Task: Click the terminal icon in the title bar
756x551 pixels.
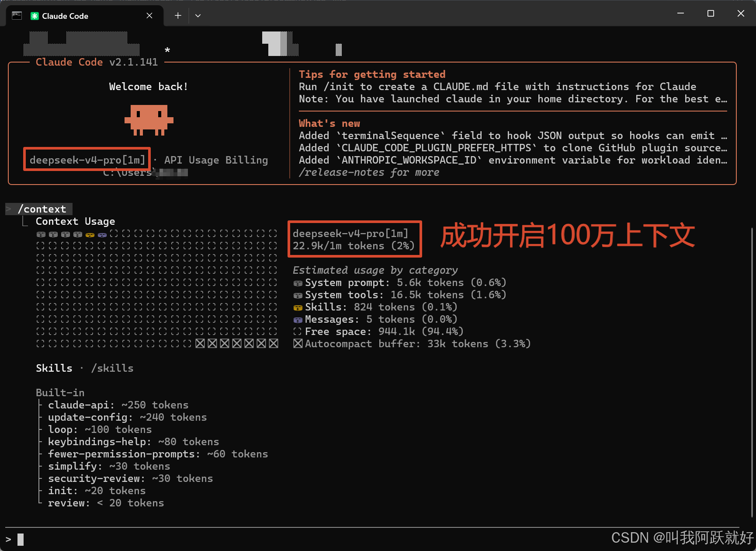Action: [x=17, y=16]
